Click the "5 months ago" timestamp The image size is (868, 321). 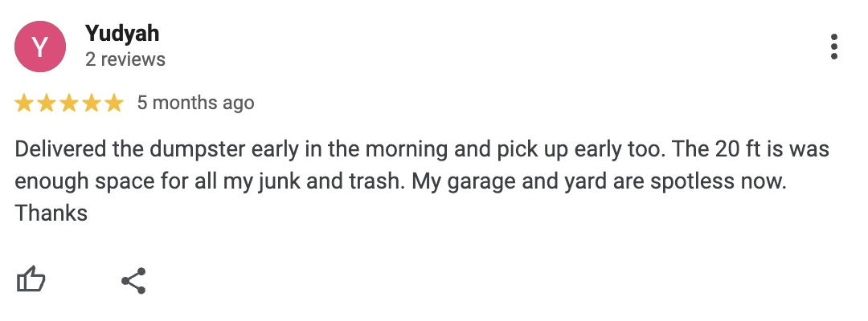tap(195, 103)
